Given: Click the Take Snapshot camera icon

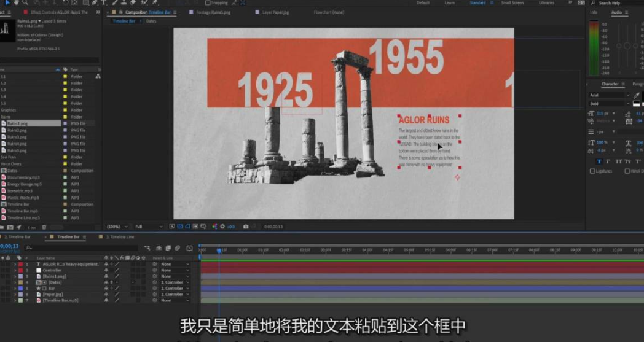Looking at the screenshot, I should pyautogui.click(x=246, y=227).
